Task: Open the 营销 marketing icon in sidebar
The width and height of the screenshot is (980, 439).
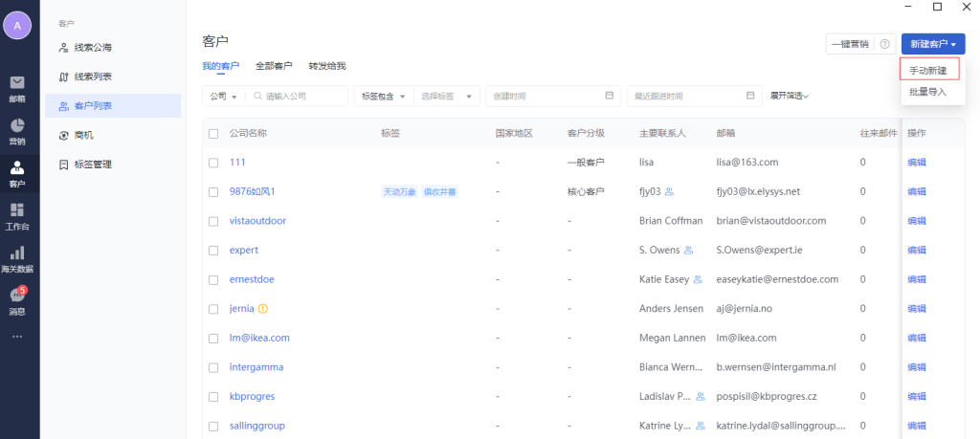Action: (17, 130)
